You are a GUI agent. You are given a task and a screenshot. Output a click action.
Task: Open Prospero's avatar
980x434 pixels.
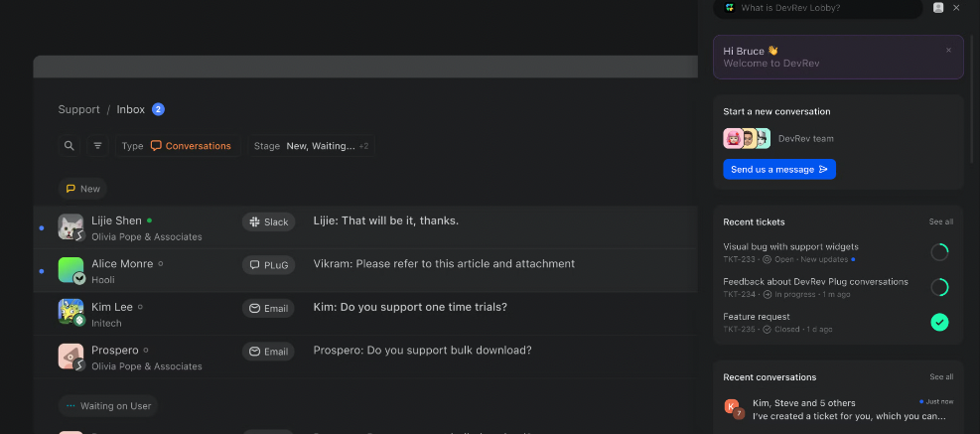point(70,356)
